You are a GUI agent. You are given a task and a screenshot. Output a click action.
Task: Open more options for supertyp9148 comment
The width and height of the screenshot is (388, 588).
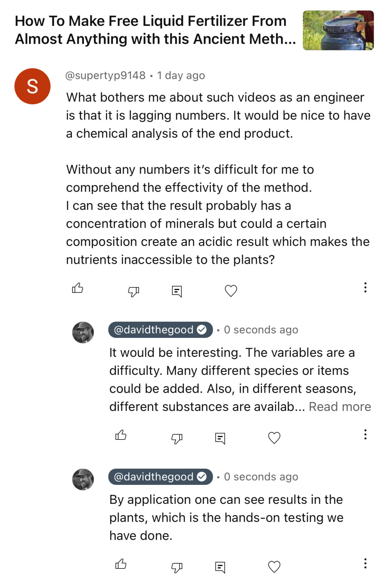tap(365, 287)
